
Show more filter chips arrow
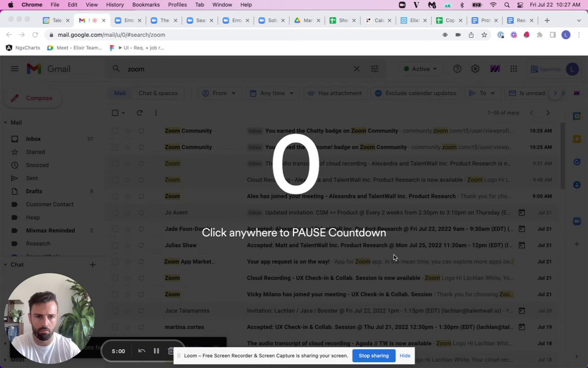click(x=555, y=93)
